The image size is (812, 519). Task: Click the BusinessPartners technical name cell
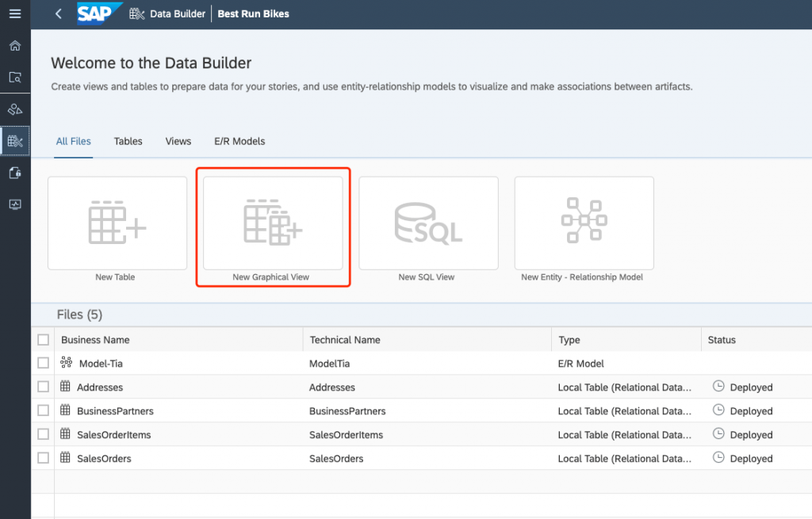coord(347,411)
